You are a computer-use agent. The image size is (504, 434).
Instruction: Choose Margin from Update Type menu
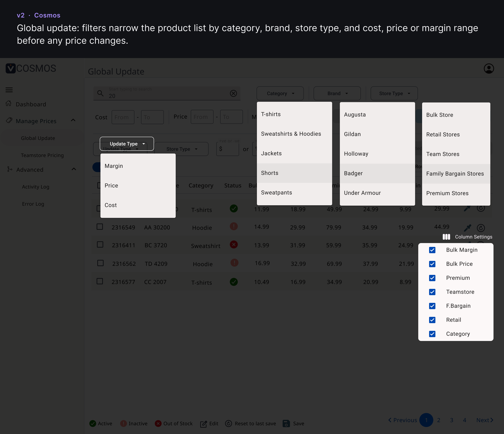(138, 166)
